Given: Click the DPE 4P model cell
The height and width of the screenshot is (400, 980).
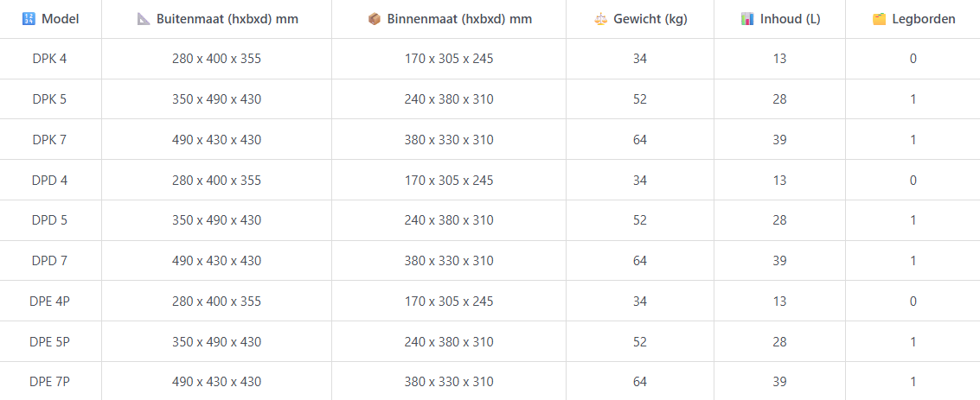Looking at the screenshot, I should pos(49,302).
